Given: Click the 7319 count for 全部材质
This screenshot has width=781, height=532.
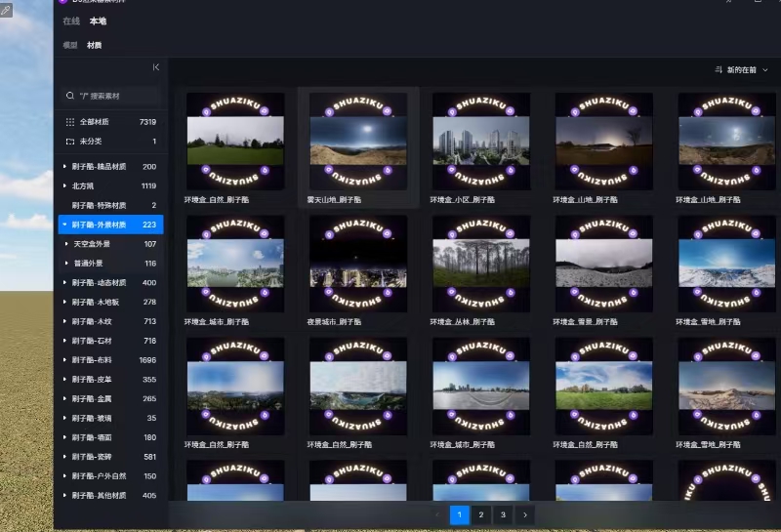Looking at the screenshot, I should pyautogui.click(x=148, y=122).
